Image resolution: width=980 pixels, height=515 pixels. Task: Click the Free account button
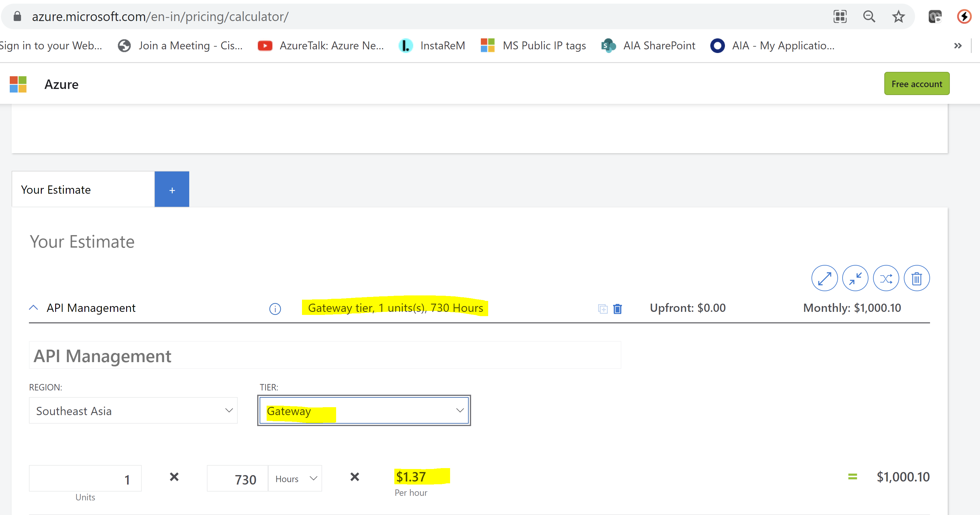[x=917, y=83]
